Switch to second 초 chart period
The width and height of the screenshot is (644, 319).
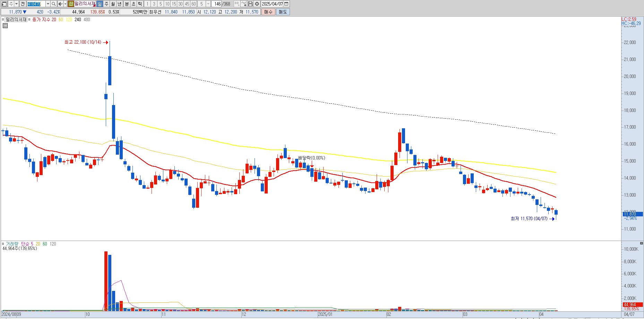(x=133, y=4)
